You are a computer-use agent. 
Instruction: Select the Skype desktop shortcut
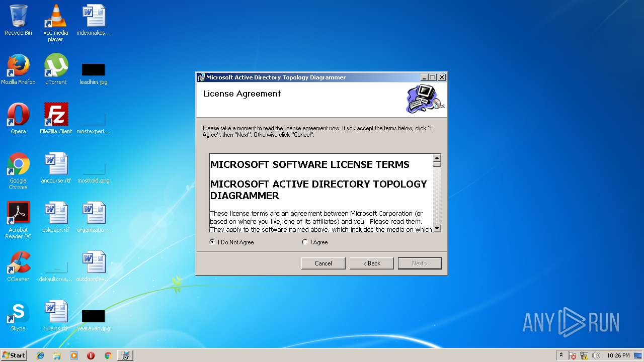click(18, 316)
